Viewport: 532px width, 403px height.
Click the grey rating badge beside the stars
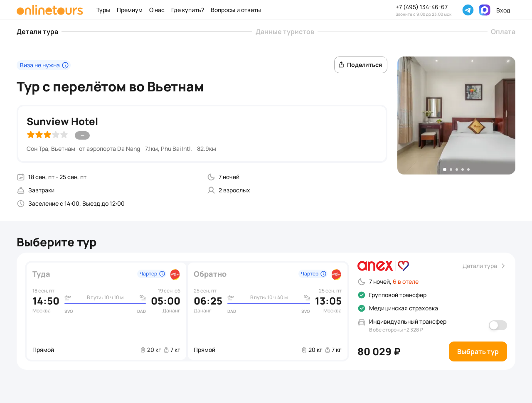[x=82, y=135]
